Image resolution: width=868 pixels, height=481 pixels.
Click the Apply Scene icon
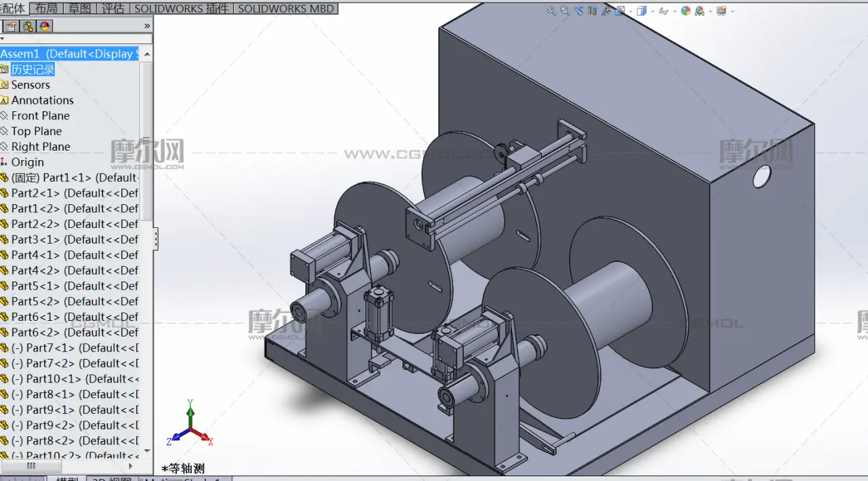[699, 11]
